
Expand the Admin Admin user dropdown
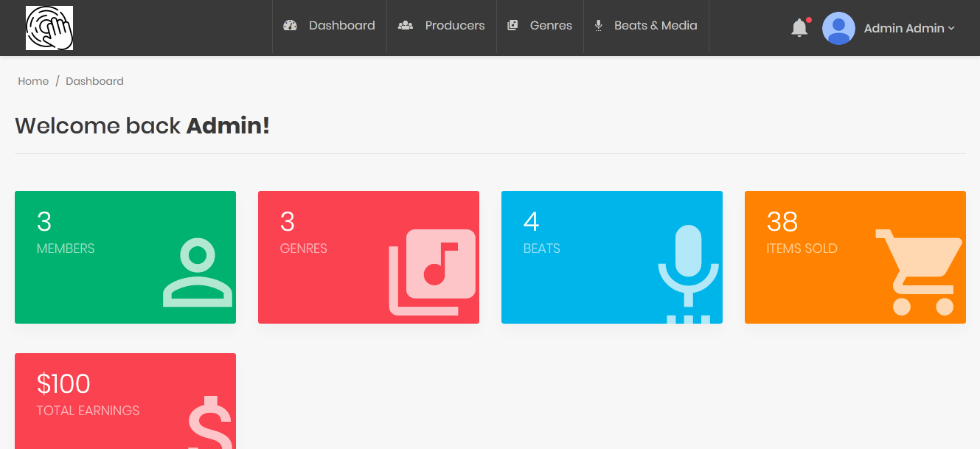pyautogui.click(x=908, y=28)
